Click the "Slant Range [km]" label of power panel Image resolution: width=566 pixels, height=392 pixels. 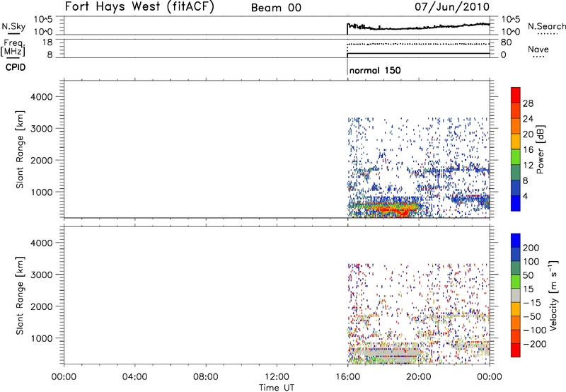(x=20, y=149)
